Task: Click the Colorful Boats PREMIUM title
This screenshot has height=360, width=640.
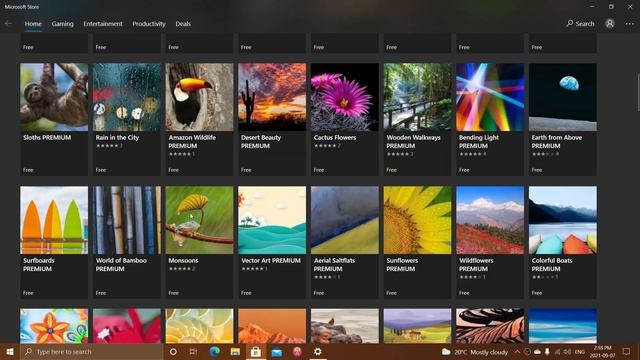Action: (x=552, y=264)
